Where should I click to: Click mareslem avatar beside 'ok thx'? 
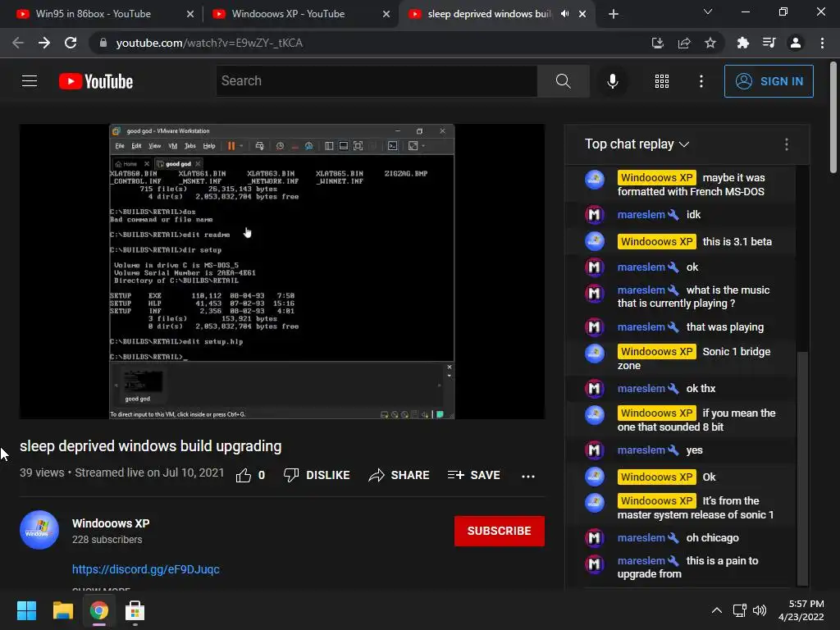point(594,388)
